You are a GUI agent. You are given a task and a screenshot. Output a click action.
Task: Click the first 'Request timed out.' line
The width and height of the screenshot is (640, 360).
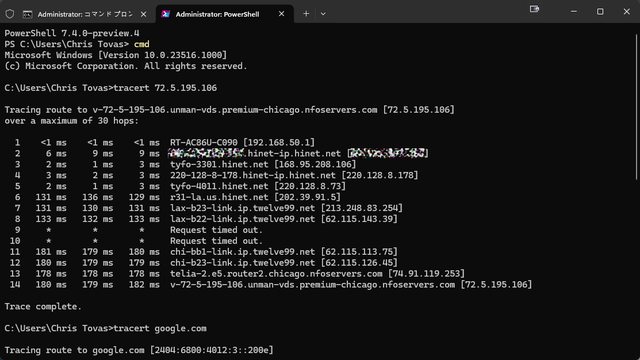tap(217, 230)
